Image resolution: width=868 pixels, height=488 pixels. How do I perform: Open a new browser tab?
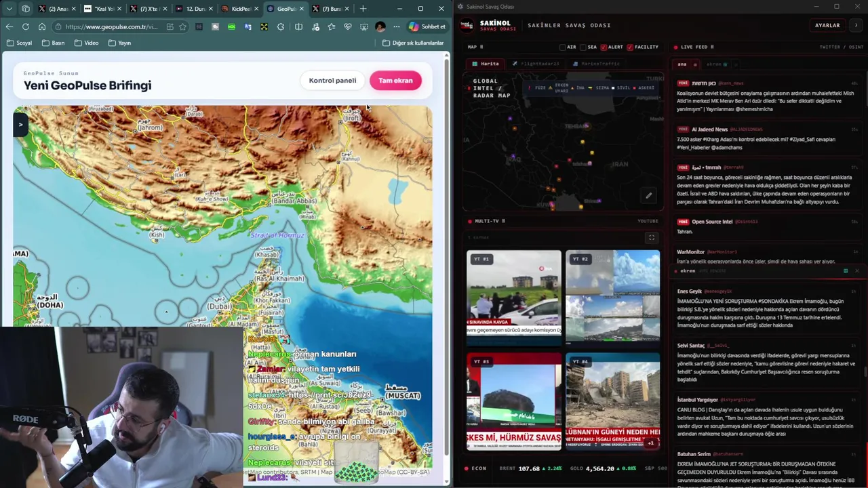363,9
